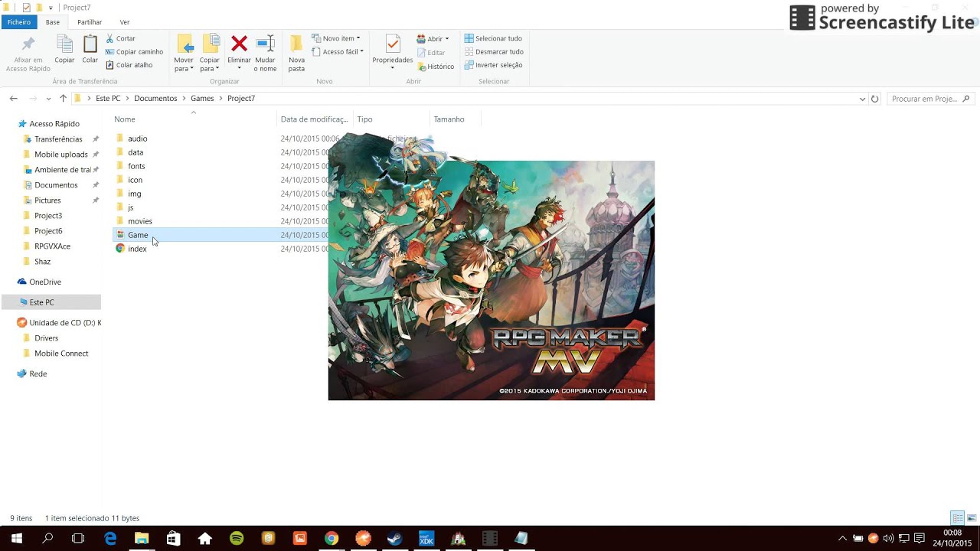The width and height of the screenshot is (980, 551).
Task: Click the red Eliminar delete icon
Action: pyautogui.click(x=239, y=44)
